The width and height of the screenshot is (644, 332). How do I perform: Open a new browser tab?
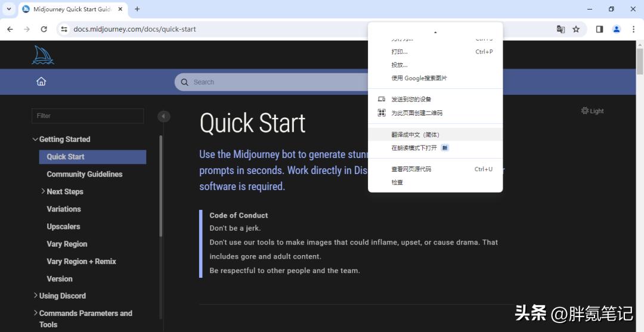[x=137, y=9]
